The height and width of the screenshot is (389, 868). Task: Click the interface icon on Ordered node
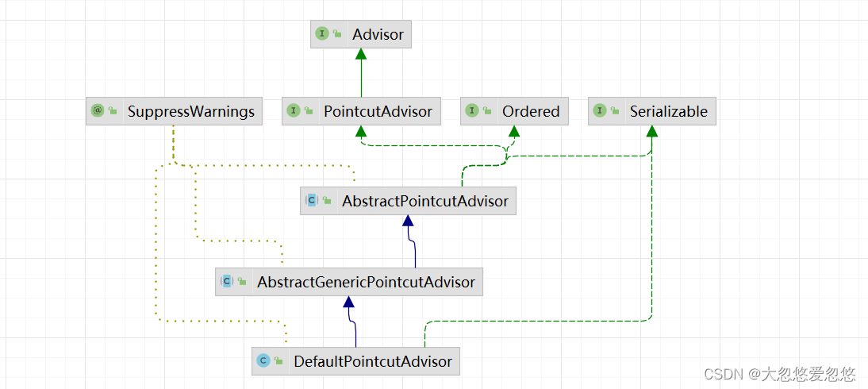(472, 111)
